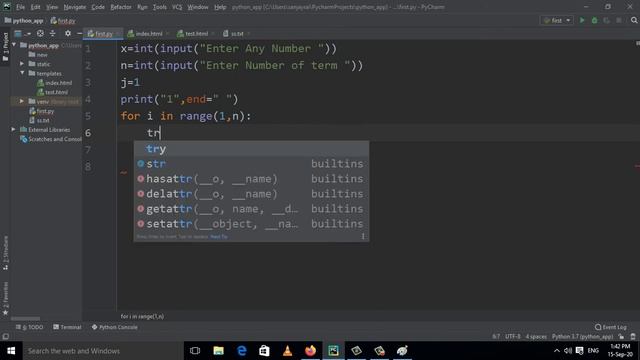Select 'hasattr' completion suggestion
The width and height of the screenshot is (640, 360).
251,179
